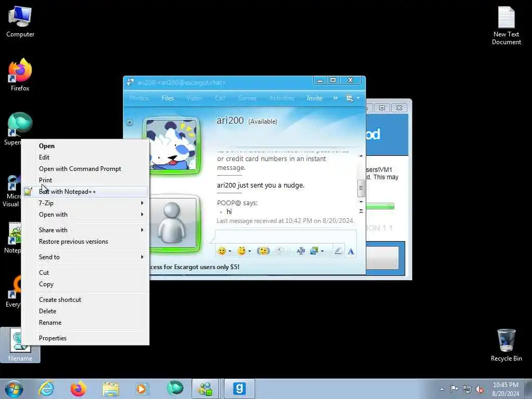Select the Firefox desktop shortcut

[20, 75]
